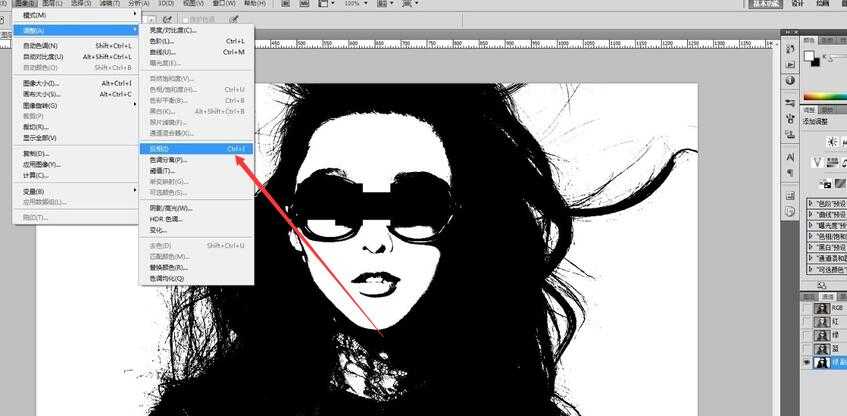The width and height of the screenshot is (847, 416).
Task: Click 复制(D) Duplicate image entry
Action: [76, 153]
